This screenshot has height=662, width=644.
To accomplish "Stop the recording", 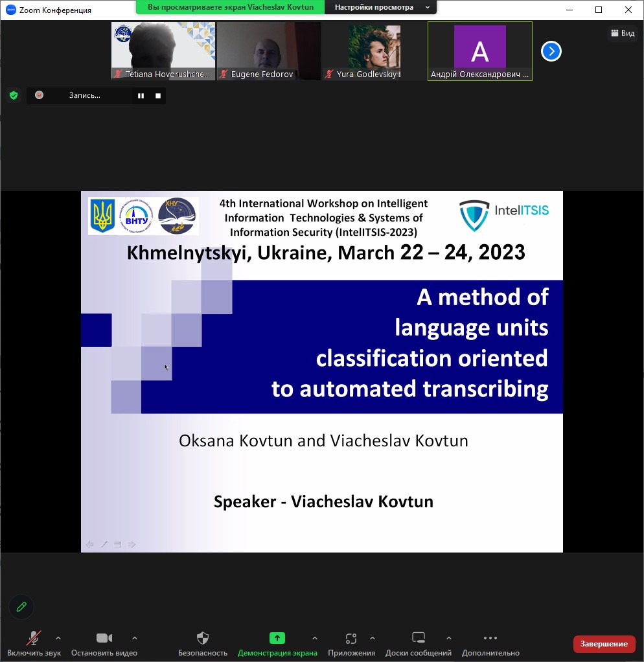I will coord(157,96).
